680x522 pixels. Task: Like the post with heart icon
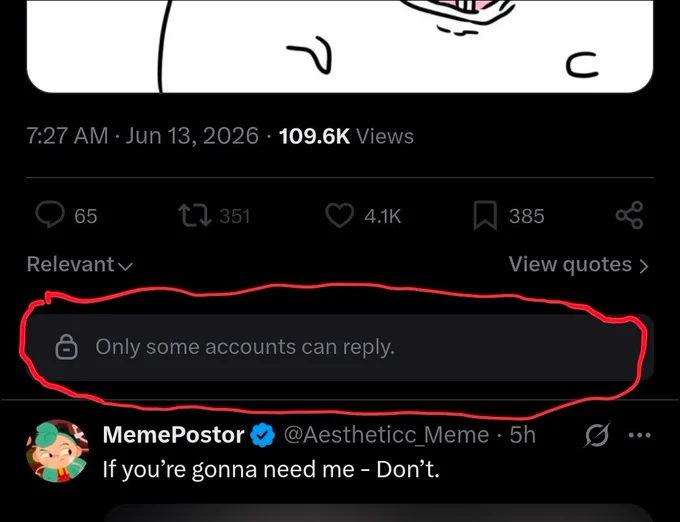point(339,215)
